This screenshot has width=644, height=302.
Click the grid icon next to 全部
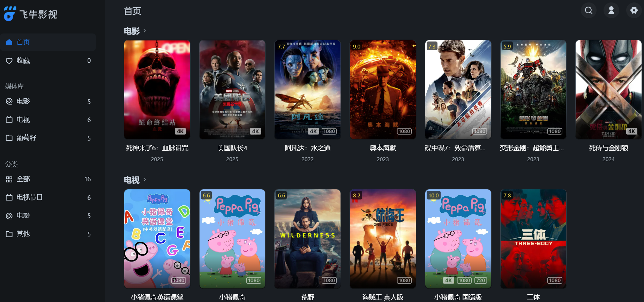(x=9, y=179)
